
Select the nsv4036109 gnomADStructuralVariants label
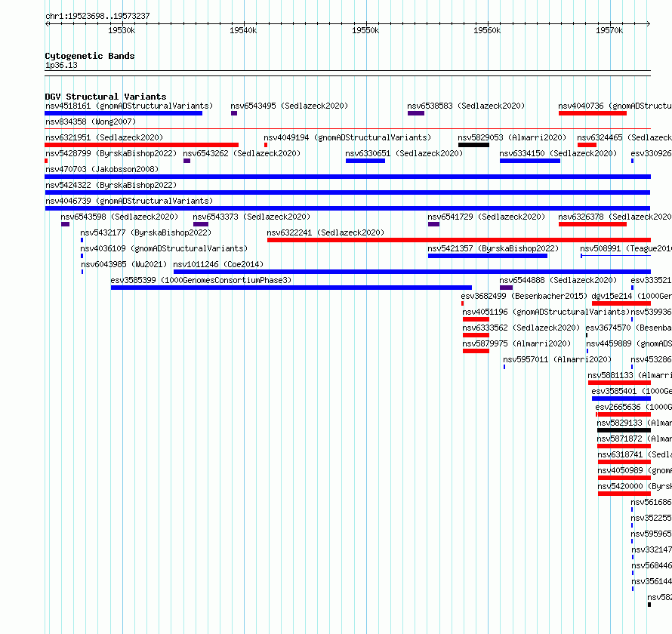point(164,248)
